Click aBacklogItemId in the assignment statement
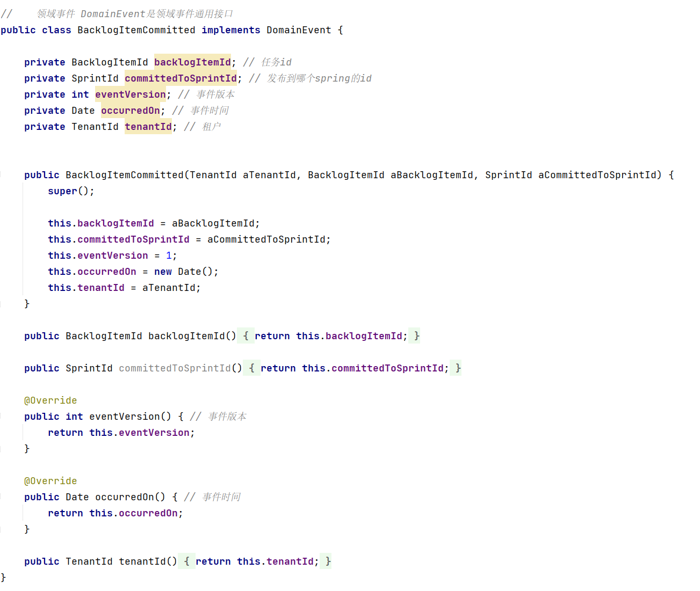This screenshot has height=591, width=700. 213,223
